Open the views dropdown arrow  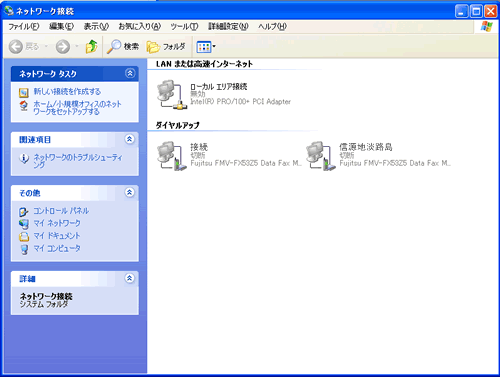(x=214, y=47)
